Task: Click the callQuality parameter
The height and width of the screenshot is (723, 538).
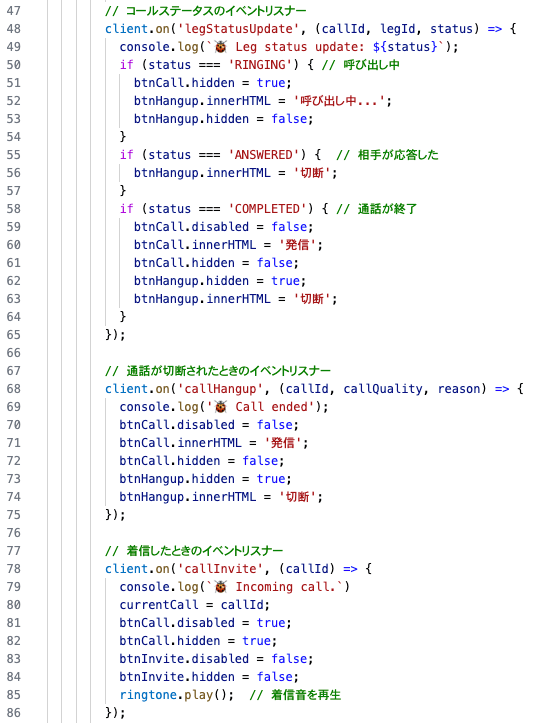Action: 383,389
